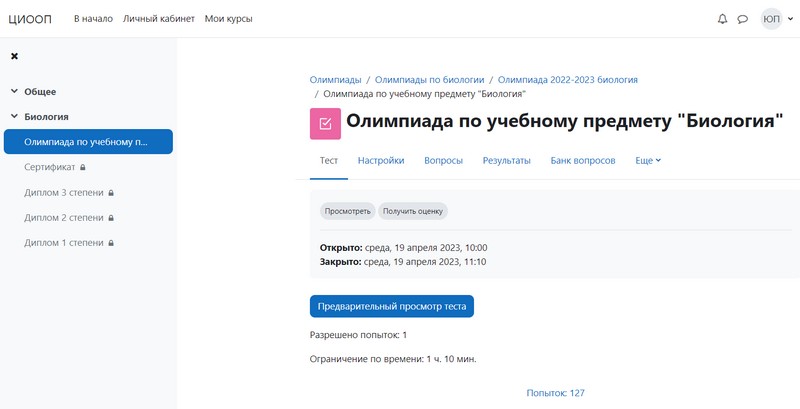The width and height of the screenshot is (800, 409).
Task: Open the Банк вопросов tab
Action: click(x=583, y=160)
